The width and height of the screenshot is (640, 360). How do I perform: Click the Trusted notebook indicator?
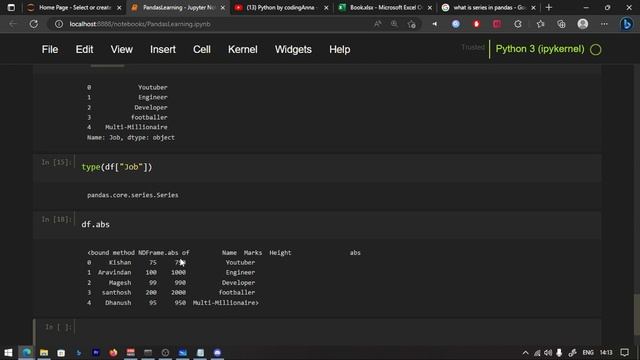point(473,47)
